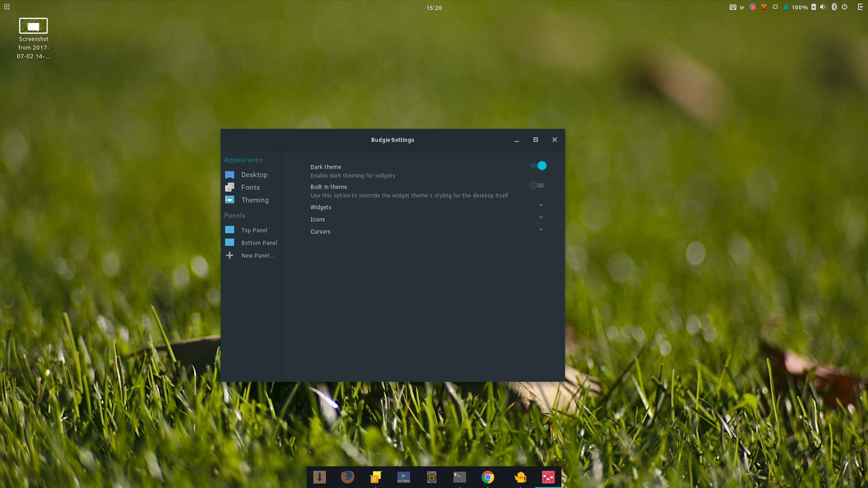Expand the Icons theme dropdown
This screenshot has height=488, width=868.
(541, 218)
